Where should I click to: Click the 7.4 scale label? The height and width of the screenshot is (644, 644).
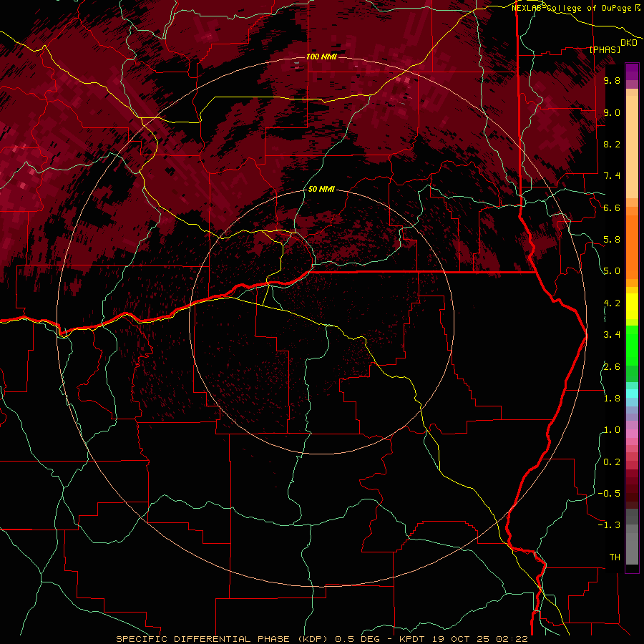pyautogui.click(x=612, y=176)
